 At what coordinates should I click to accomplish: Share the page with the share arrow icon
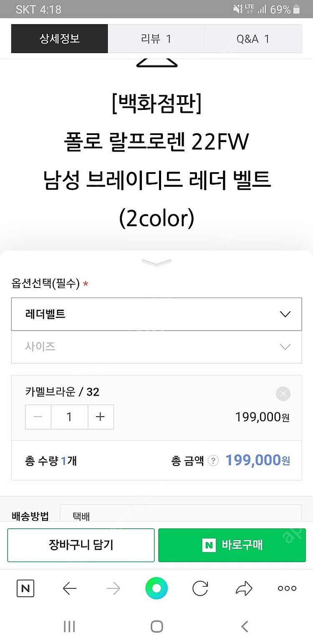(x=244, y=588)
